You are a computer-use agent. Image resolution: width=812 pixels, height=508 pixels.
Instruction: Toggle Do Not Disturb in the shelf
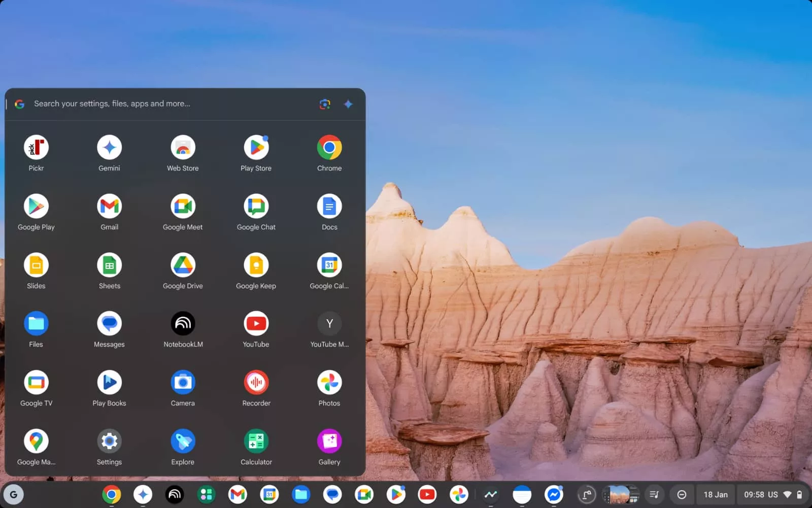click(x=682, y=494)
